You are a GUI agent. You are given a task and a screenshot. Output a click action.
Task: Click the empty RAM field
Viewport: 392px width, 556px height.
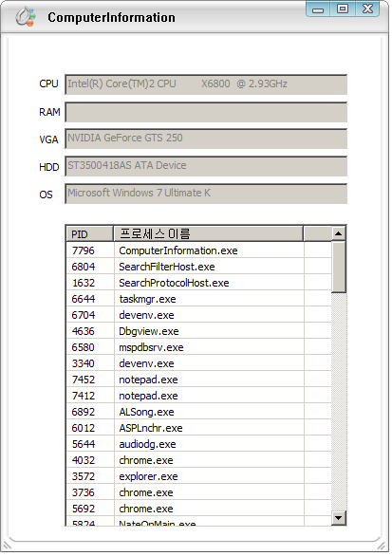click(x=206, y=112)
